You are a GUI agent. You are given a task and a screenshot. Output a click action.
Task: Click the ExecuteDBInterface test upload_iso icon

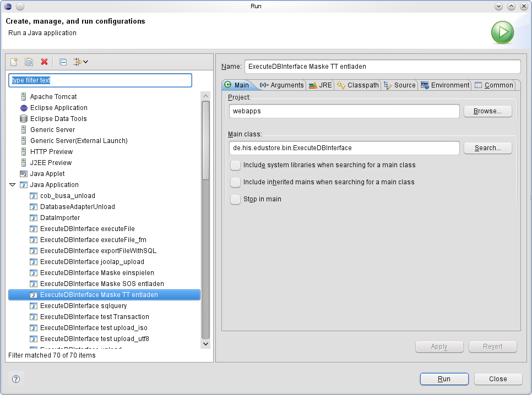click(x=33, y=328)
